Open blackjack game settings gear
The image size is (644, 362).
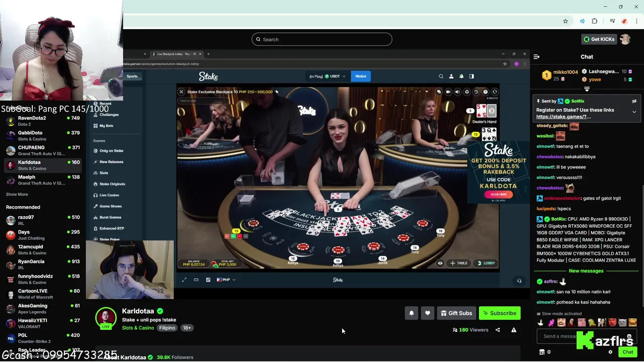[x=466, y=92]
